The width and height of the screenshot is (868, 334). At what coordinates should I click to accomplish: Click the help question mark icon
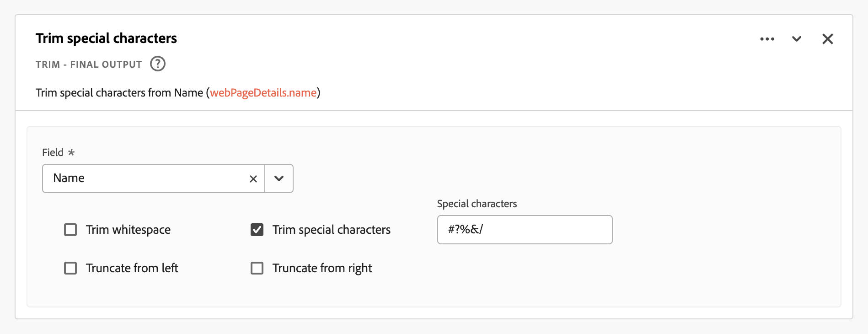pyautogui.click(x=158, y=64)
